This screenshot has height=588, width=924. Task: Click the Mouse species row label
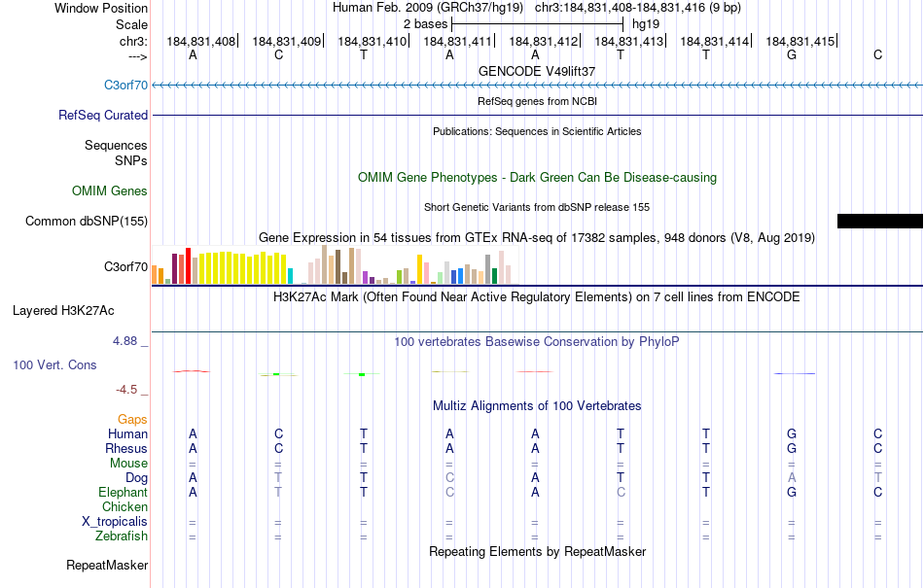(x=128, y=464)
